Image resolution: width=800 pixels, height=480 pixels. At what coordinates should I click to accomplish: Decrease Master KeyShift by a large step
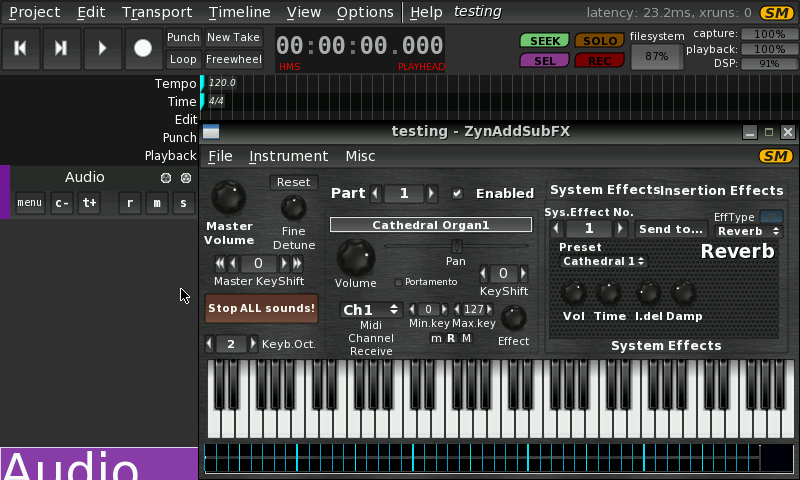coord(219,264)
